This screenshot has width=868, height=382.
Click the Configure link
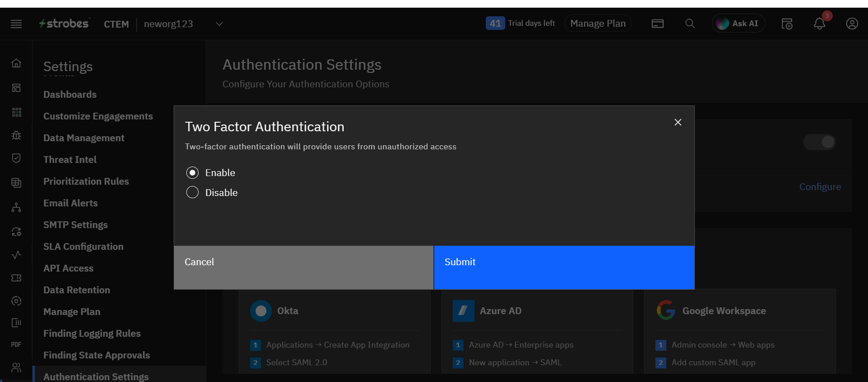pos(820,187)
